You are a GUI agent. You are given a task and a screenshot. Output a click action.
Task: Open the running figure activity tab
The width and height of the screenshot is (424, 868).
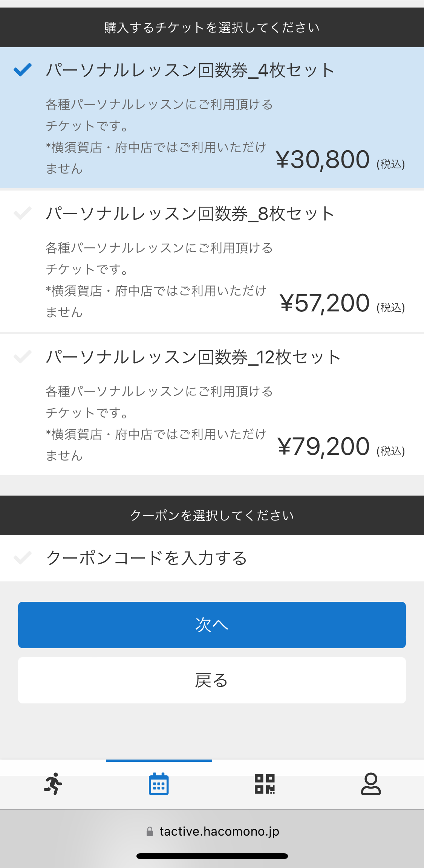(53, 784)
